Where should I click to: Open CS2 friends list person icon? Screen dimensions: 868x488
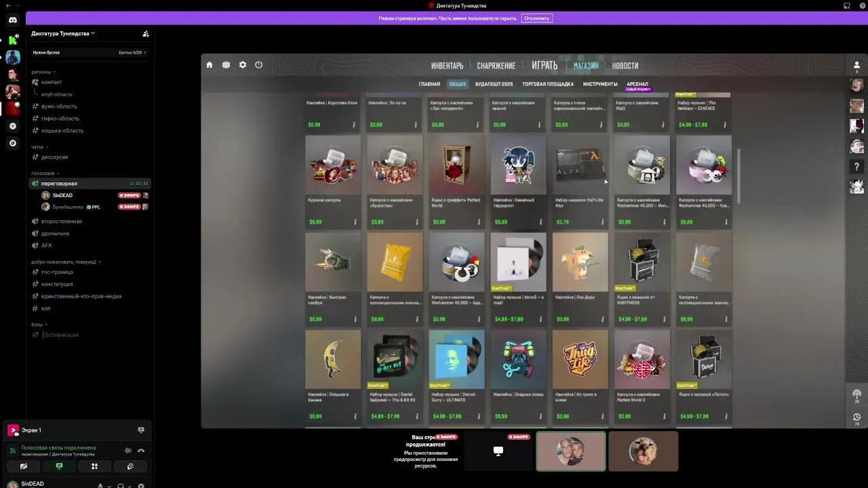point(856,66)
